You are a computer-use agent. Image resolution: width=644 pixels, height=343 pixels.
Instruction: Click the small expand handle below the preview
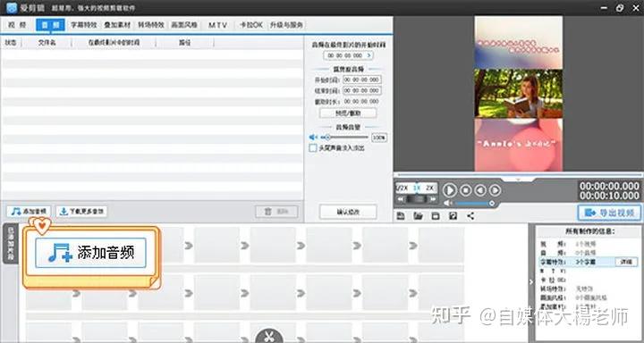(x=518, y=180)
